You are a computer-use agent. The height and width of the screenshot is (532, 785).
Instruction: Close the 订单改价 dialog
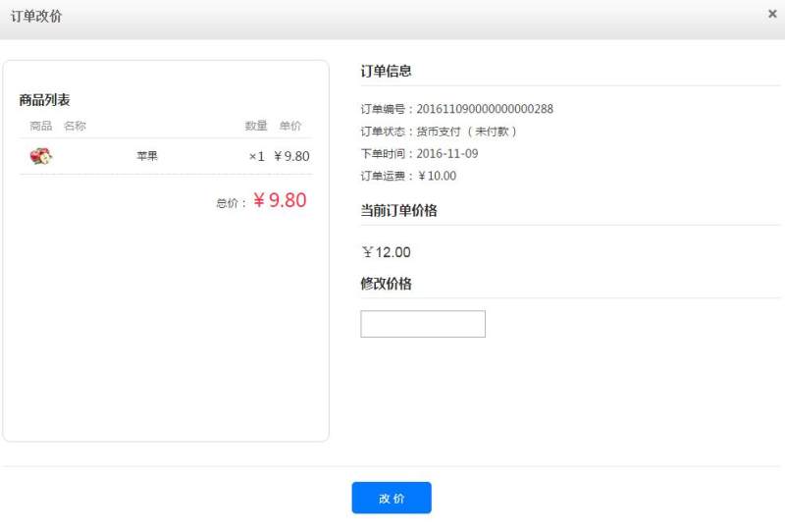tap(772, 14)
